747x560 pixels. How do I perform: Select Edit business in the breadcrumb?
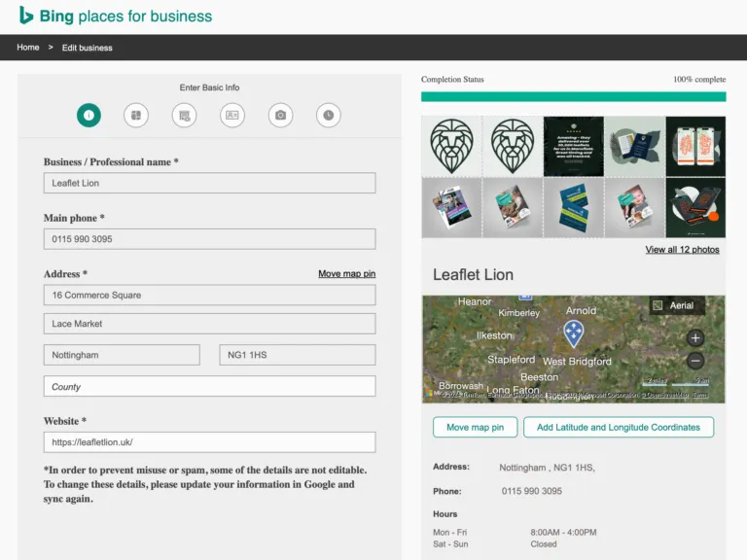click(x=88, y=48)
